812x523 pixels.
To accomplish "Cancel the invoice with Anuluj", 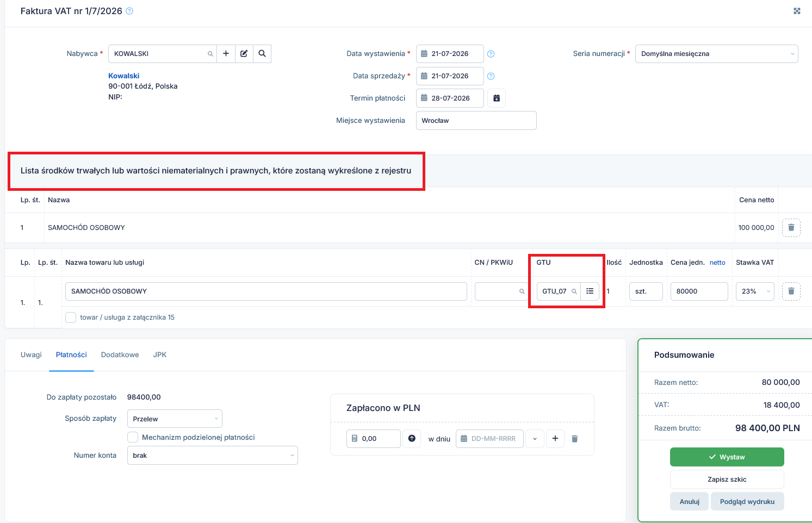I will click(x=690, y=502).
